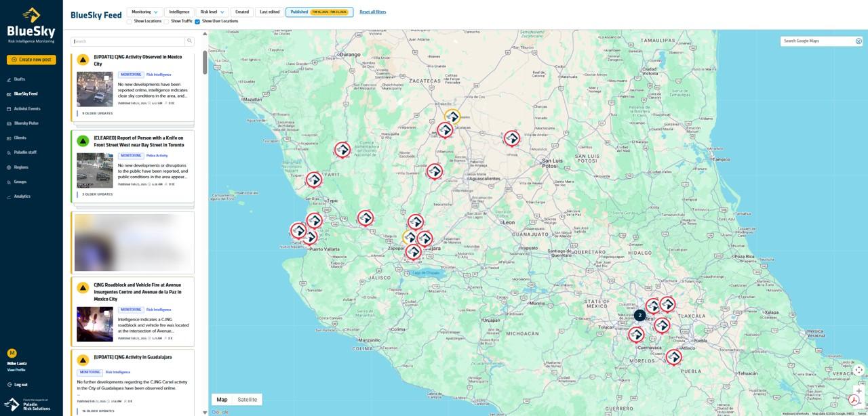Enable the Show Locations checkbox
This screenshot has width=868, height=416.
(x=130, y=22)
